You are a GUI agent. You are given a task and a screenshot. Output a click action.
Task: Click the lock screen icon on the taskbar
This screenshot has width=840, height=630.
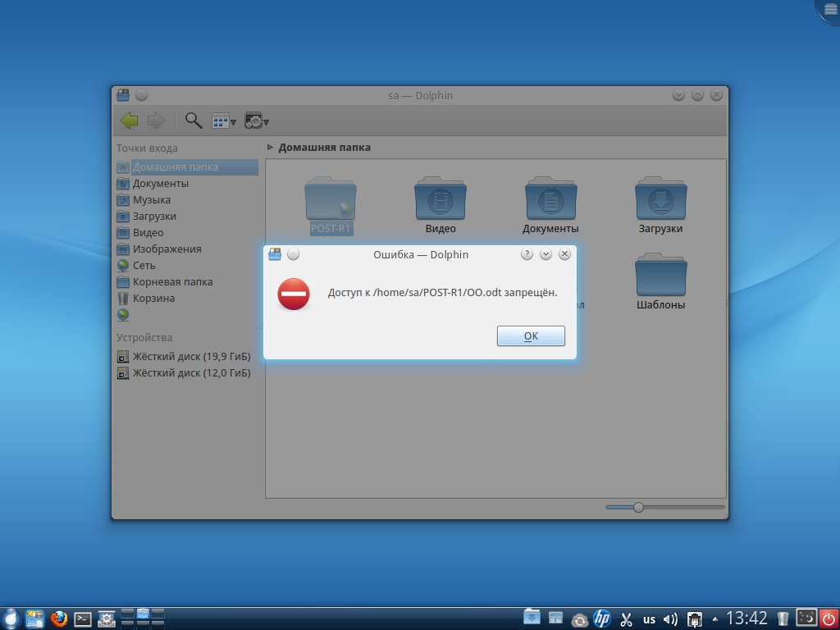pyautogui.click(x=806, y=618)
